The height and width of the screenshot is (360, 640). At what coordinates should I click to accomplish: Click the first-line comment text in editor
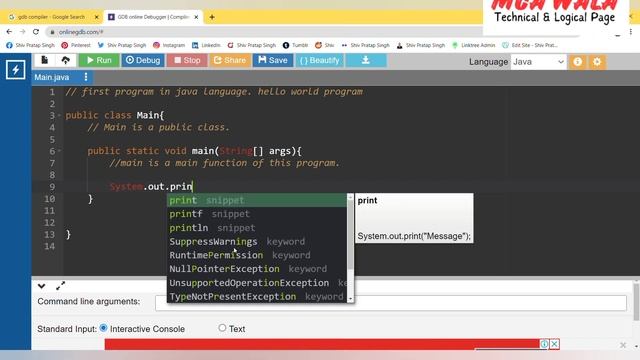tap(214, 92)
